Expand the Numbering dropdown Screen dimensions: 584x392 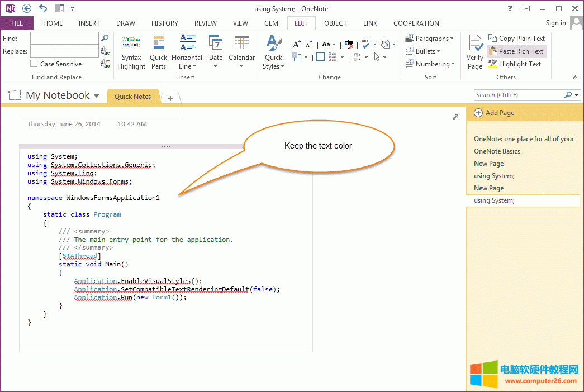430,64
